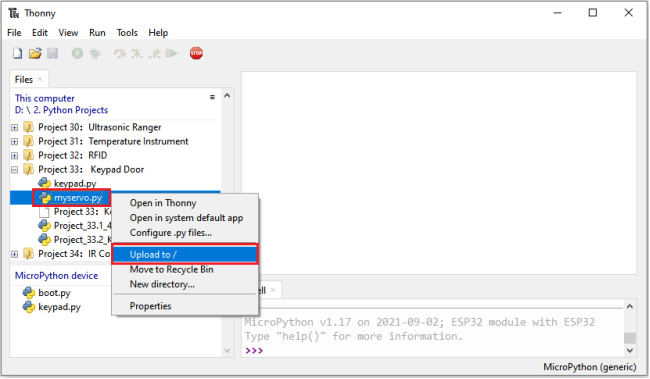Viewport: 650px width, 379px height.
Task: Expand Project 31: Temperature Instrument folder
Action: click(15, 141)
